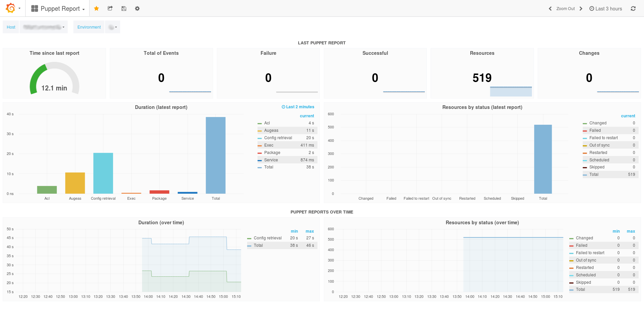Image resolution: width=644 pixels, height=311 pixels.
Task: Click the share dashboard icon
Action: pos(110,8)
